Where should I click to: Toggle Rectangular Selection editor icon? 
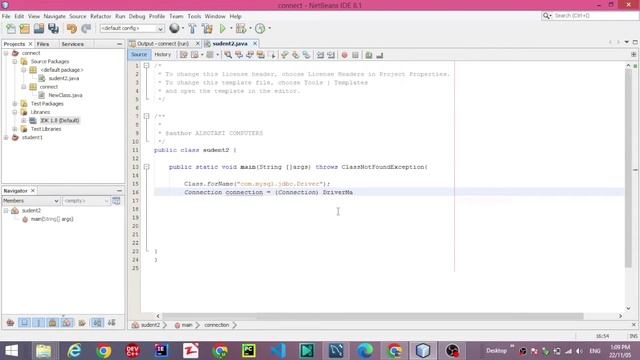click(272, 55)
